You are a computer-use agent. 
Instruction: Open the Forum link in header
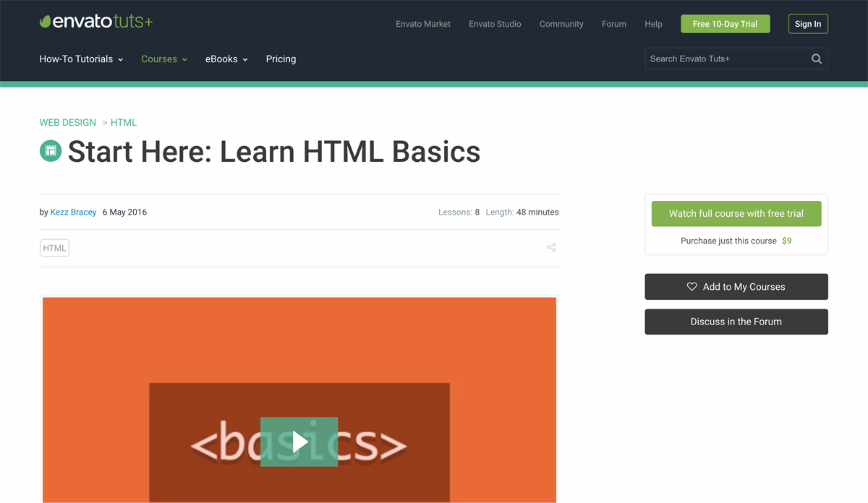click(x=614, y=24)
